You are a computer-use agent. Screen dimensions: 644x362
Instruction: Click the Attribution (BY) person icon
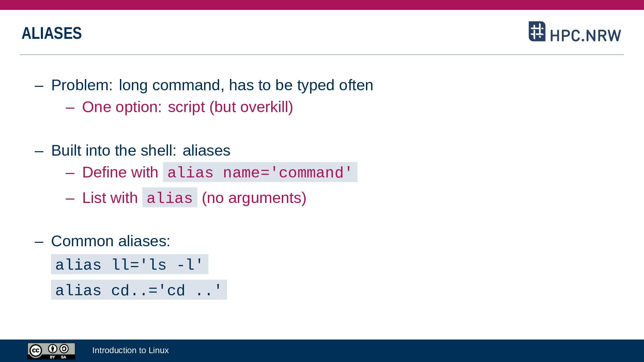point(52,348)
